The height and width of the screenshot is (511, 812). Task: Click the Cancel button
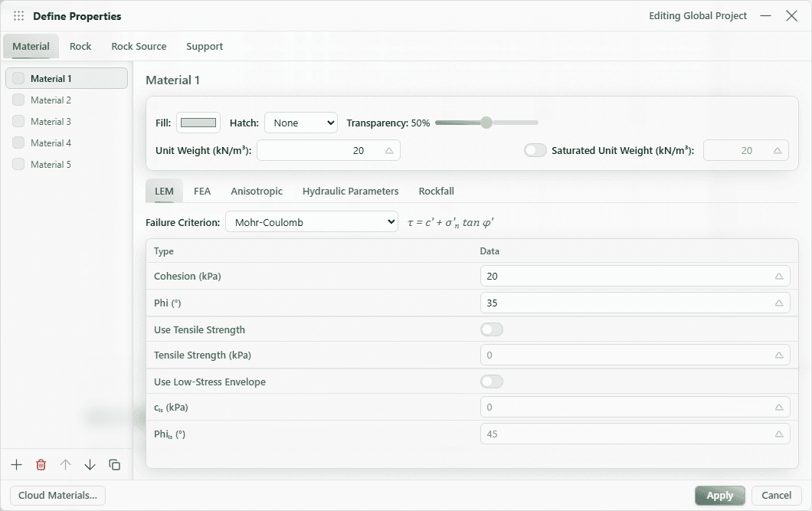click(776, 496)
